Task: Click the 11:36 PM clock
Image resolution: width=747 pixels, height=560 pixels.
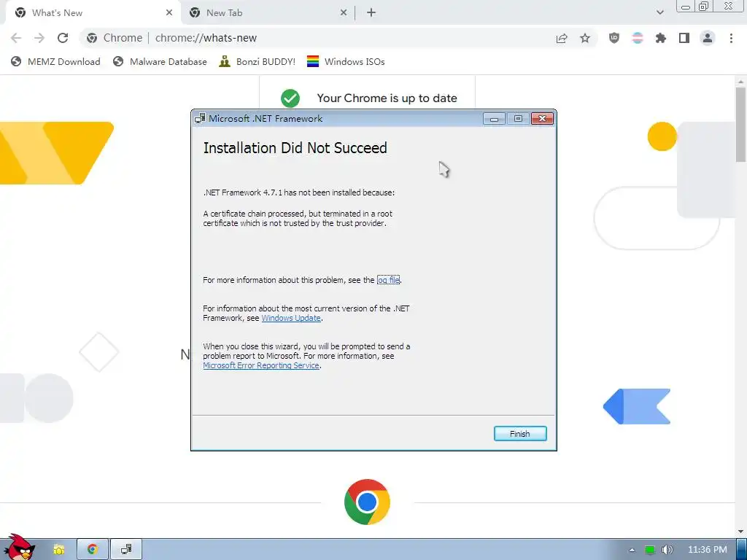Action: tap(708, 550)
